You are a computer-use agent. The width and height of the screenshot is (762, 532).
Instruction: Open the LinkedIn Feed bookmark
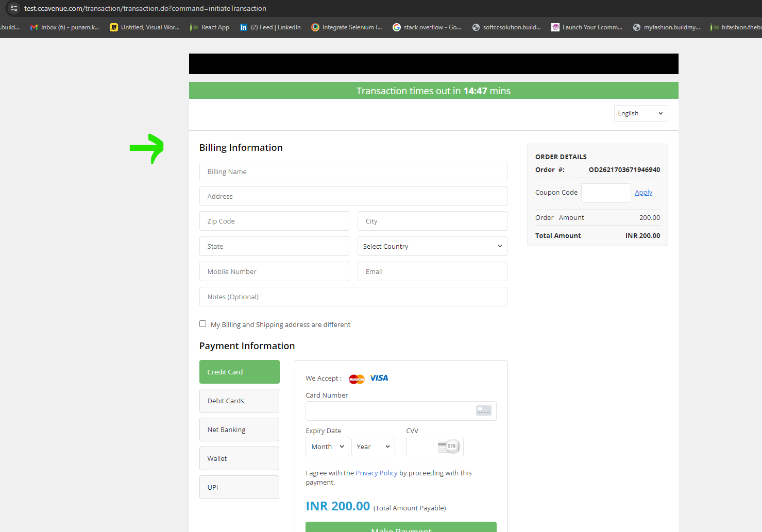pos(270,27)
